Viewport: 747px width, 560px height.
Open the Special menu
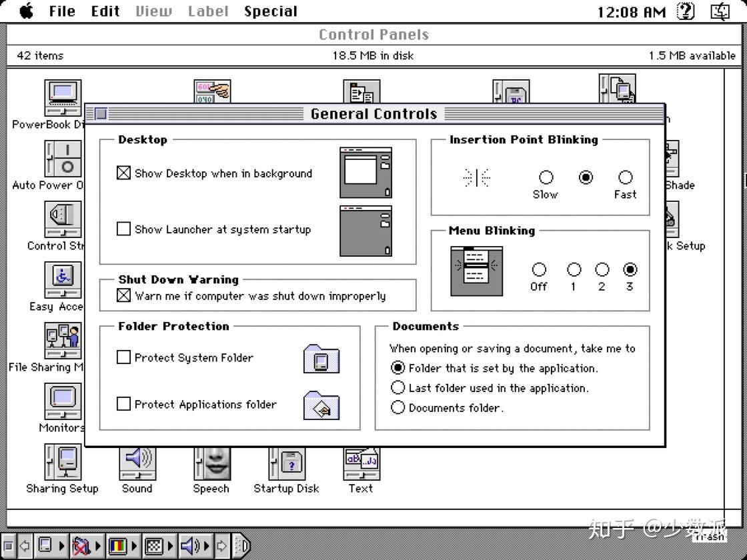pyautogui.click(x=271, y=11)
